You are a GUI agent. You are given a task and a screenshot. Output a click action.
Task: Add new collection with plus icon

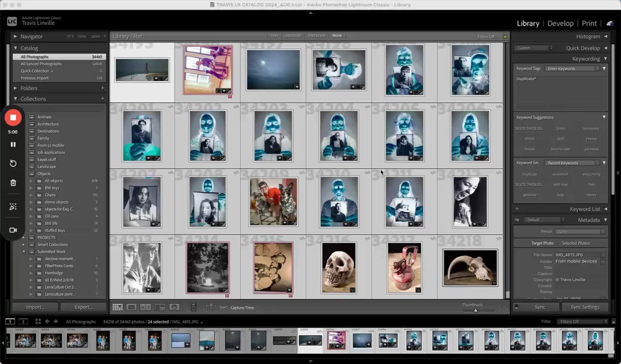tap(102, 99)
